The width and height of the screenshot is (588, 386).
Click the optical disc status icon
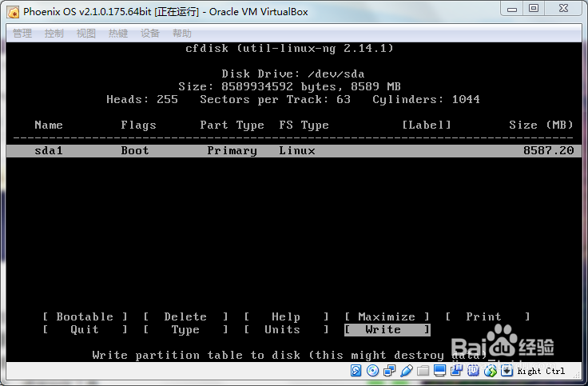pos(372,371)
